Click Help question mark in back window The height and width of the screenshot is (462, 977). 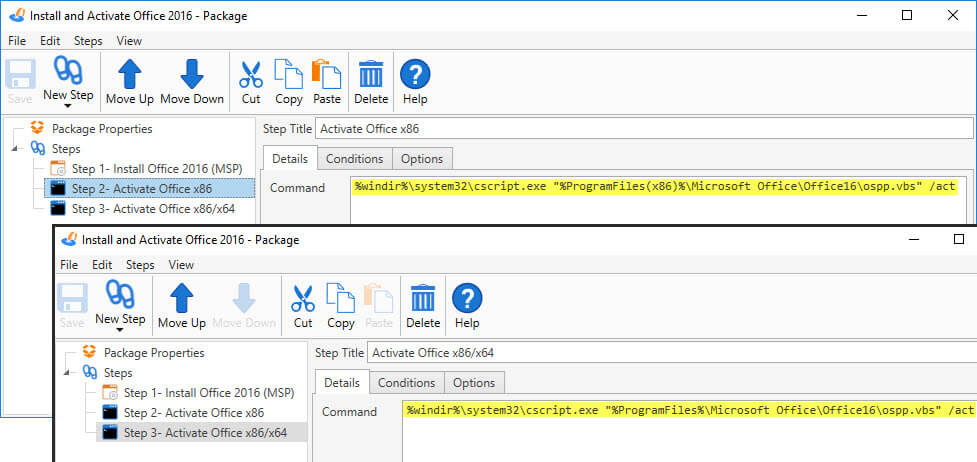pyautogui.click(x=415, y=75)
